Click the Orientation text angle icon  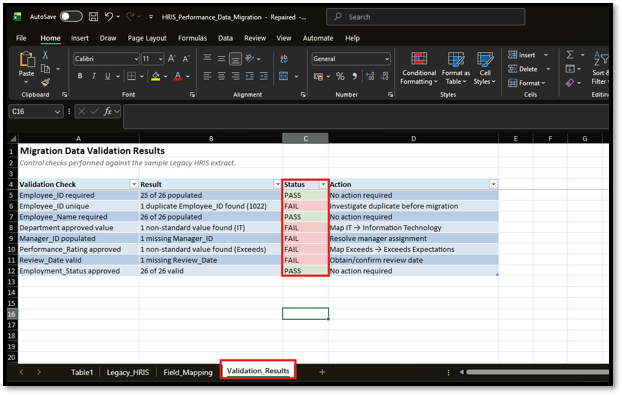[250, 59]
